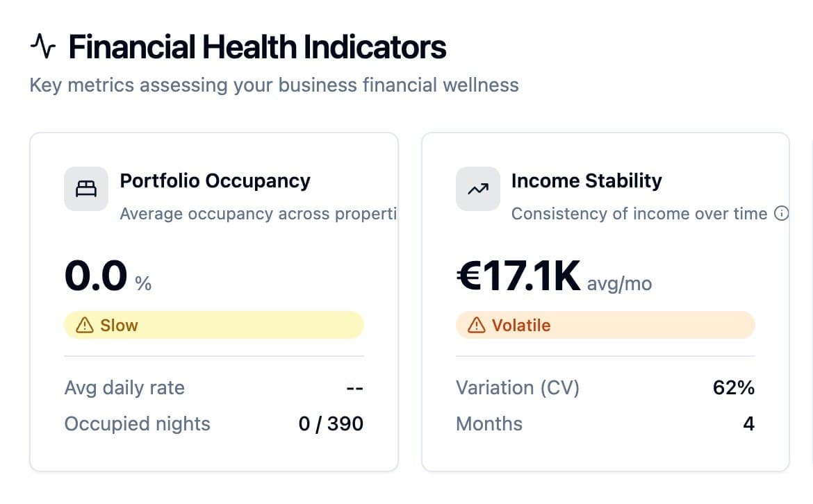Select the Income Stability card title
Image resolution: width=813 pixels, height=504 pixels.
pos(586,181)
